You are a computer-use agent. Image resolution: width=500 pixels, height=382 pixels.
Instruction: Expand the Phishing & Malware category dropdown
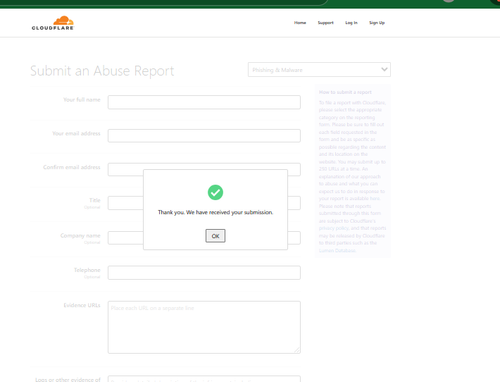[x=319, y=70]
